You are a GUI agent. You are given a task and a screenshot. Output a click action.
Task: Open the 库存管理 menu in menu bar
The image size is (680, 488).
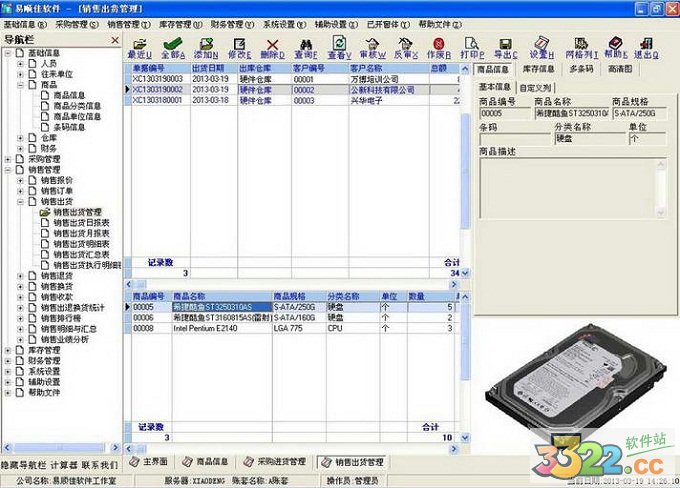tap(180, 25)
